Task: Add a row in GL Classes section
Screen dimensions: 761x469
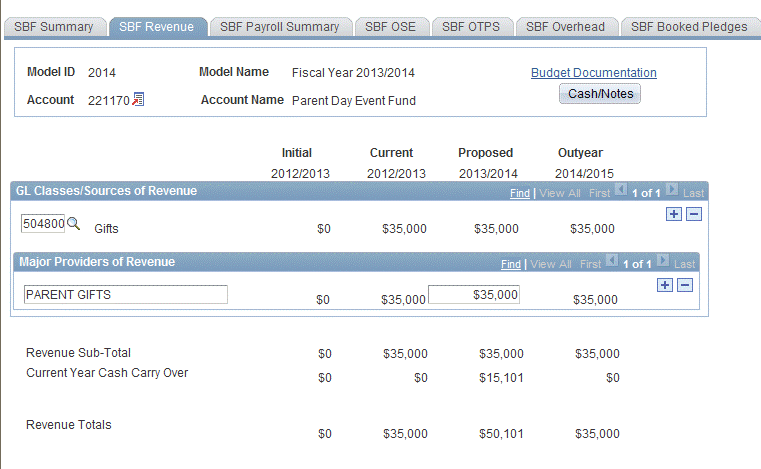Action: (x=673, y=214)
